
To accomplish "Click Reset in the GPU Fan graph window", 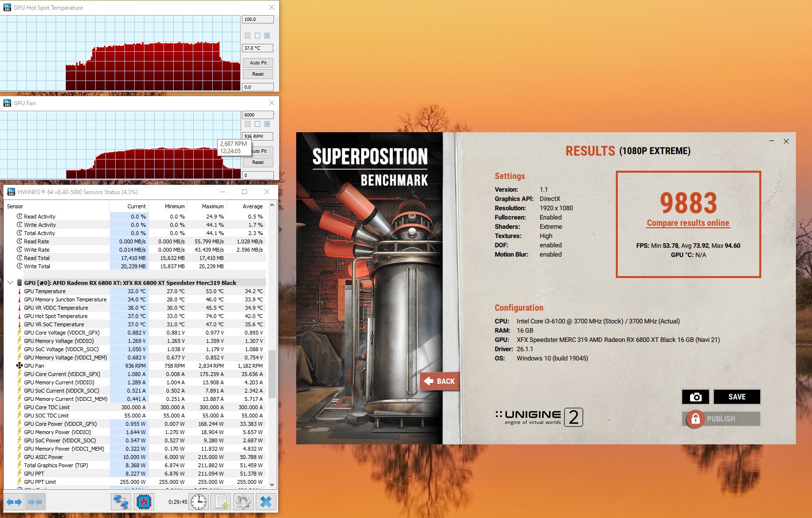I will point(258,162).
